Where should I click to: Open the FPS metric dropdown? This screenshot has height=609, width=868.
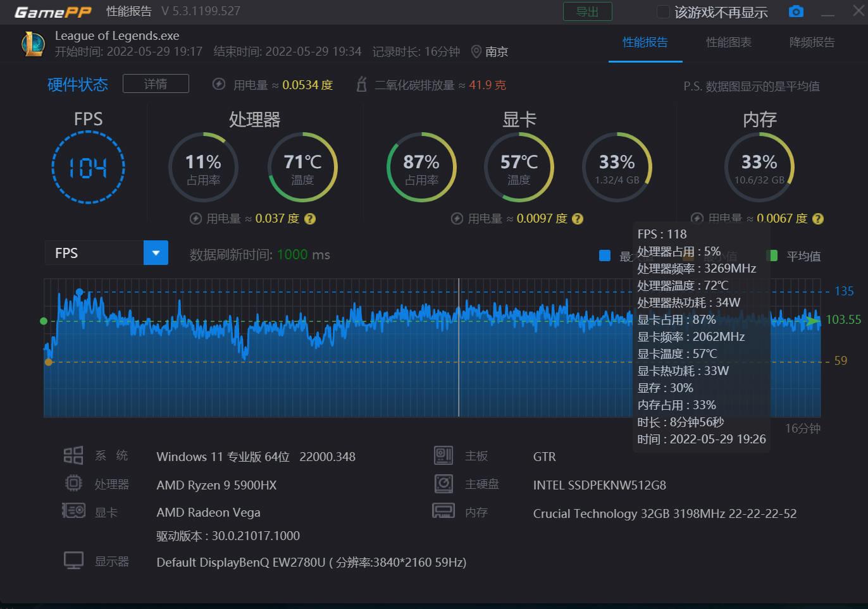pyautogui.click(x=156, y=252)
